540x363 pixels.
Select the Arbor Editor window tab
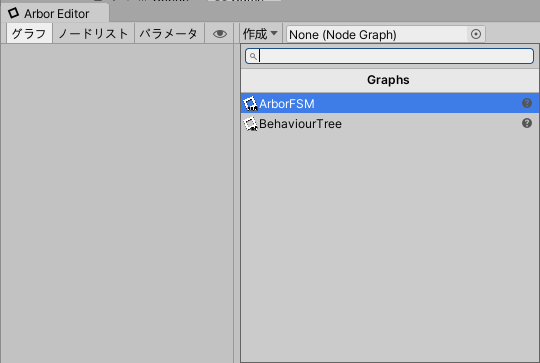click(55, 13)
